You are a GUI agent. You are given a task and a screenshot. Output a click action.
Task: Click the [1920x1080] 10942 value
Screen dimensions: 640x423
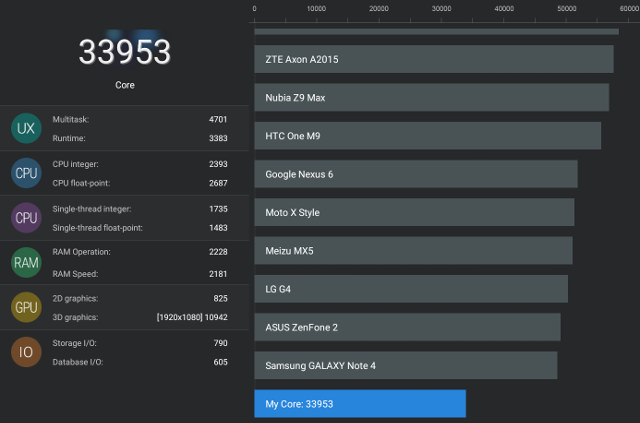click(192, 317)
